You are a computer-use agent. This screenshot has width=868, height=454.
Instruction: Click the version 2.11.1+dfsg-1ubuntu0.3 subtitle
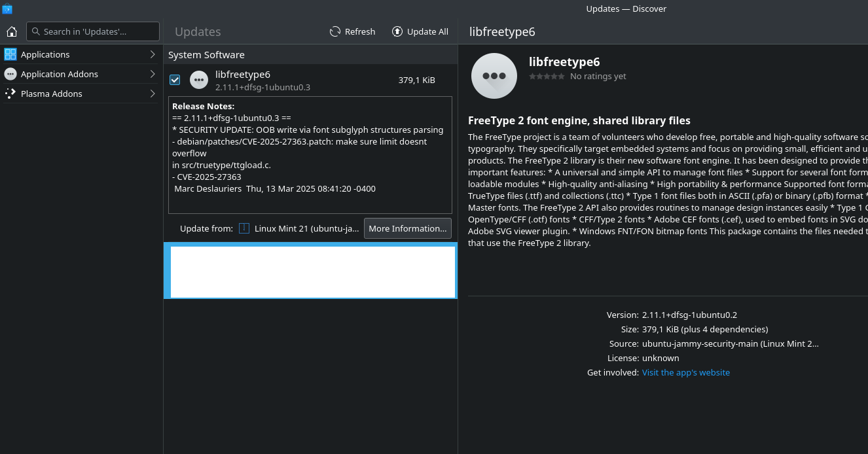coord(262,87)
